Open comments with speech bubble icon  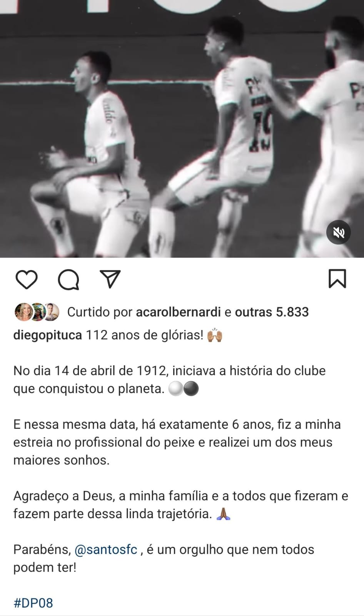[68, 280]
